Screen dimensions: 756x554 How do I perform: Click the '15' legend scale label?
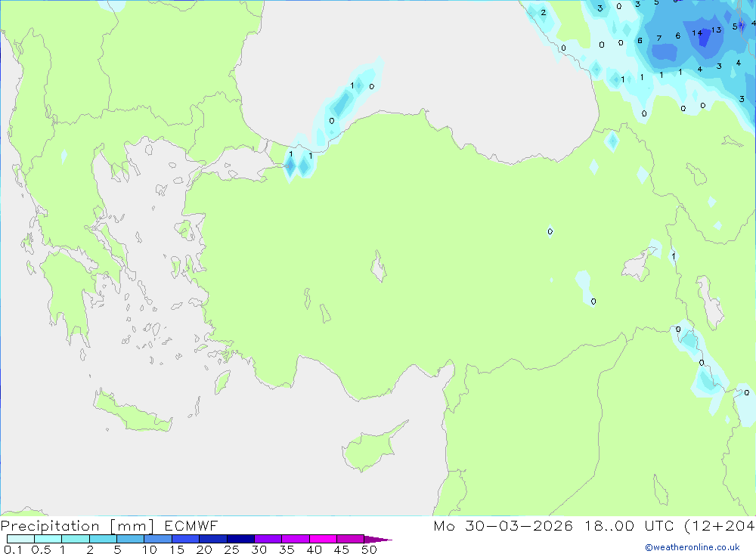(x=177, y=549)
